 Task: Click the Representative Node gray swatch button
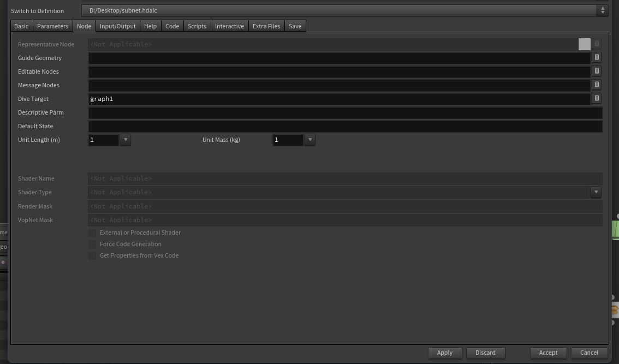click(x=584, y=44)
